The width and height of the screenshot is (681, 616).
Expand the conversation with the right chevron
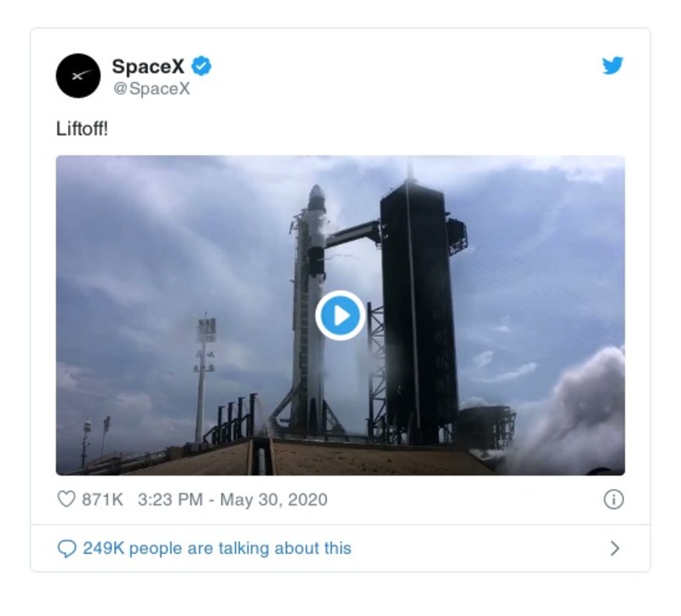615,549
